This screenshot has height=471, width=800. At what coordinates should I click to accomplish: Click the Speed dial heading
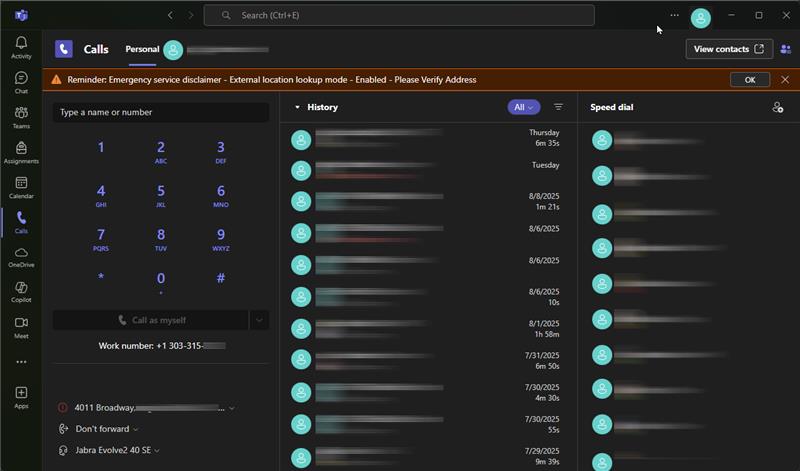(x=611, y=107)
